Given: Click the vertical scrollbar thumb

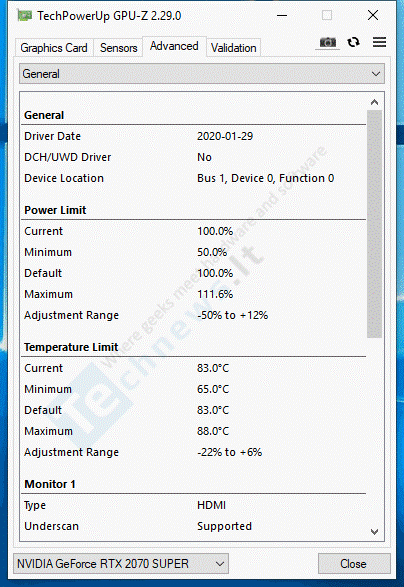Looking at the screenshot, I should (374, 224).
